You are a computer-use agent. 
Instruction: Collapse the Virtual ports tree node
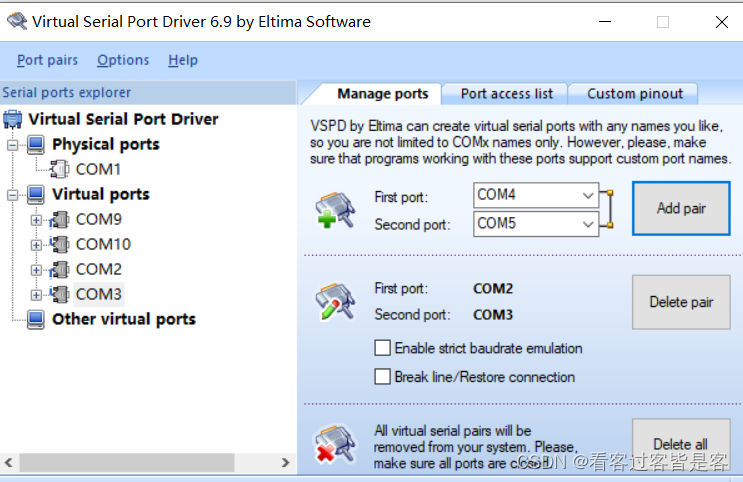coord(13,195)
